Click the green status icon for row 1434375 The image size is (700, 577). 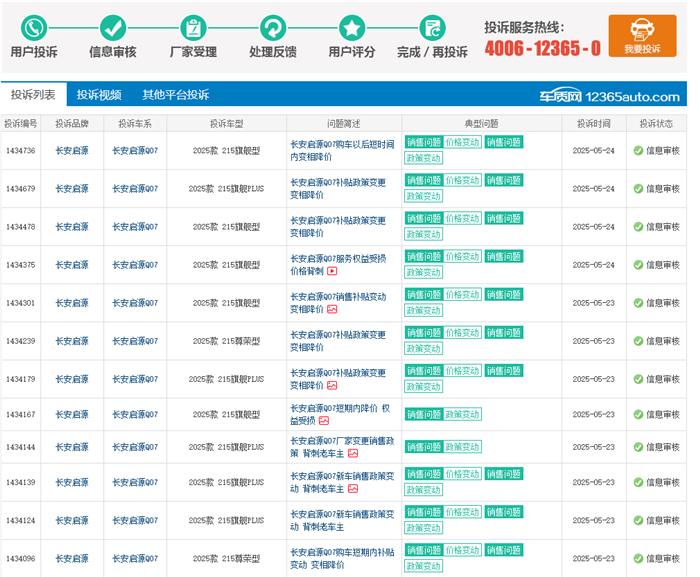(x=638, y=265)
